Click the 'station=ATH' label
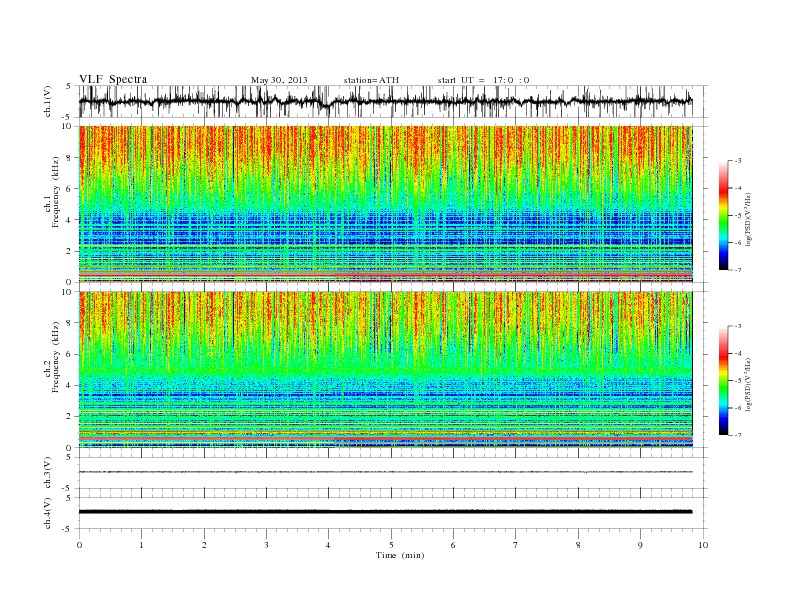Screen dimensions: 792x612 [x=371, y=80]
